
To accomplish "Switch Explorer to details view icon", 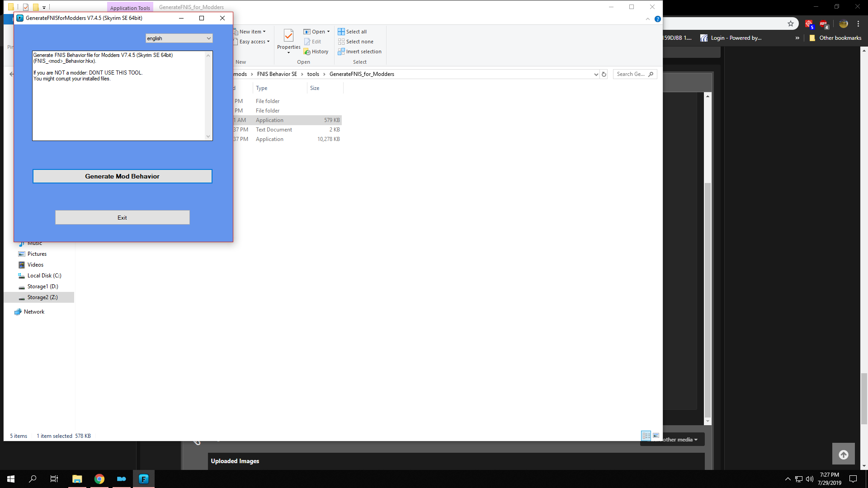I will [x=646, y=436].
